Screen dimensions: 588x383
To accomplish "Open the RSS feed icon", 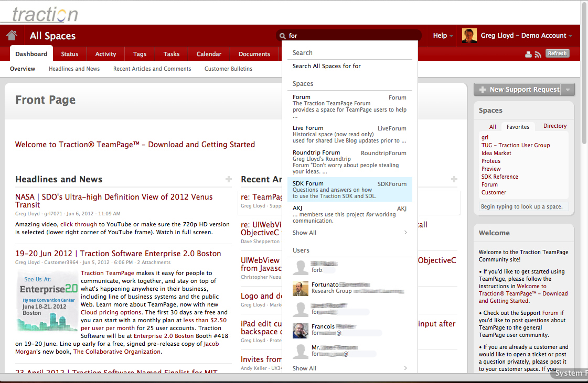I will (x=538, y=54).
